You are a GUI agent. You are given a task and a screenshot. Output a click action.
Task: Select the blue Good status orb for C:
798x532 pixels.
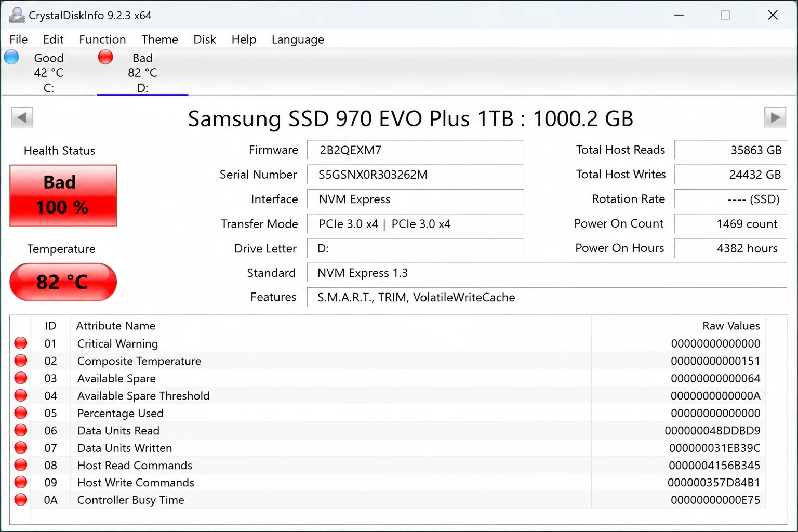[x=11, y=57]
